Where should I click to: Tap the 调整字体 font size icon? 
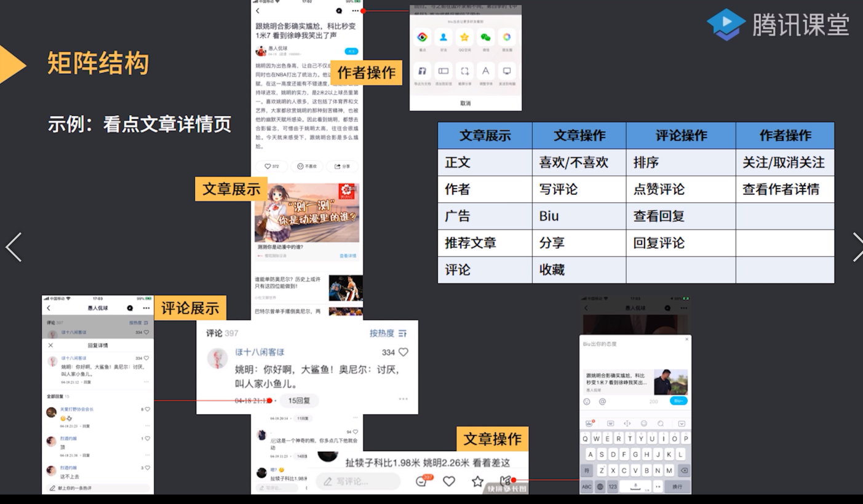[x=486, y=71]
